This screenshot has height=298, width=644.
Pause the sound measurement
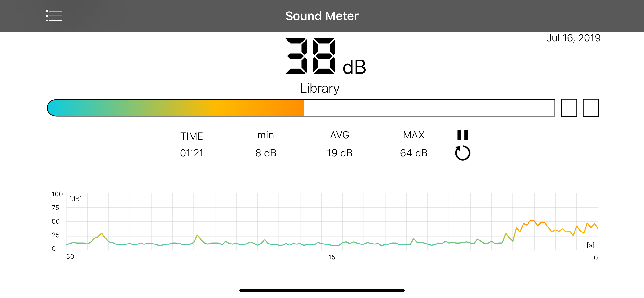coord(462,135)
